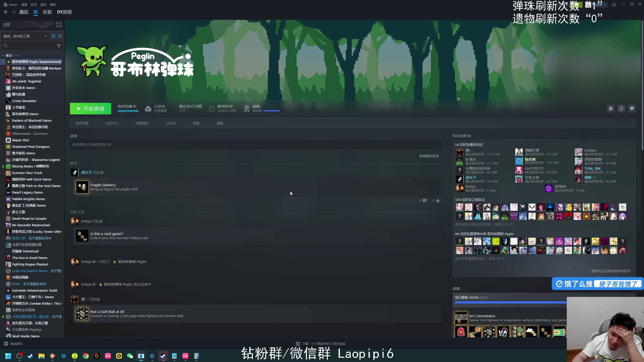The width and height of the screenshot is (644, 362).
Task: Switch to library grid view icon
Action: point(59,24)
